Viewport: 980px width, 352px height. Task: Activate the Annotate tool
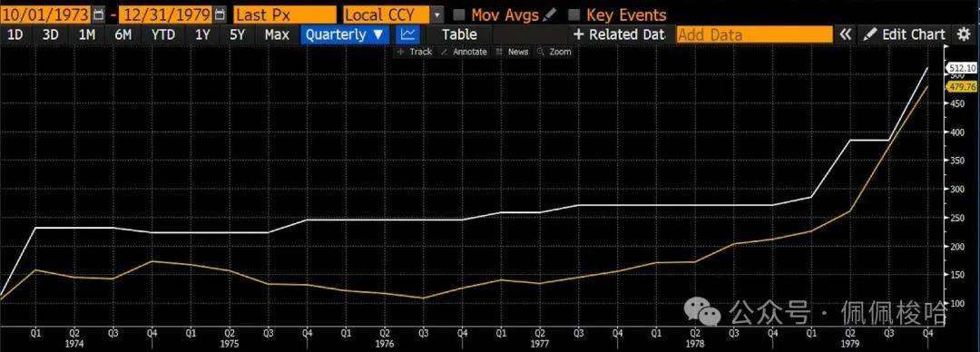click(x=463, y=52)
